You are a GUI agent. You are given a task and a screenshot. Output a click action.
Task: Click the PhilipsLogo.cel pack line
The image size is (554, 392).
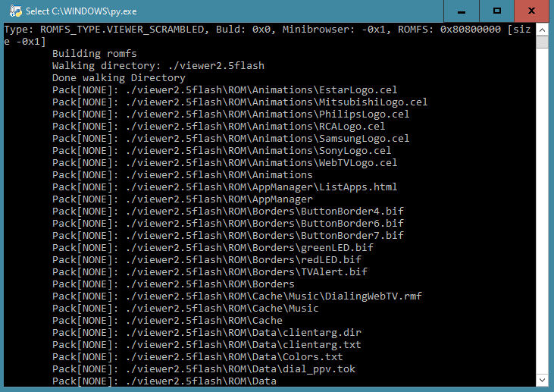click(x=230, y=114)
